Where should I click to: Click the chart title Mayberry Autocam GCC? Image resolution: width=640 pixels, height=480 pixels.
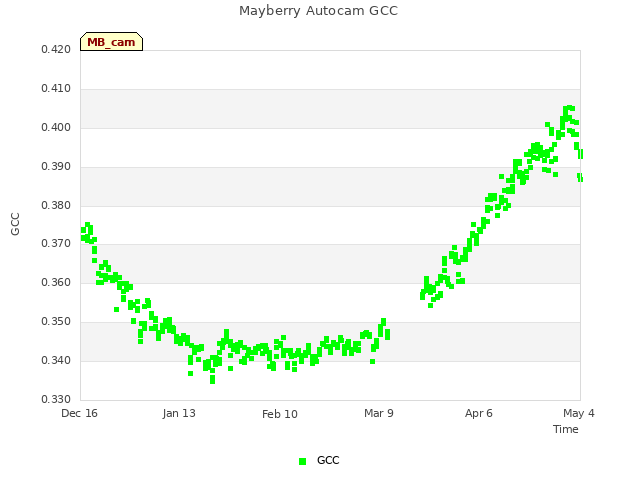318,11
